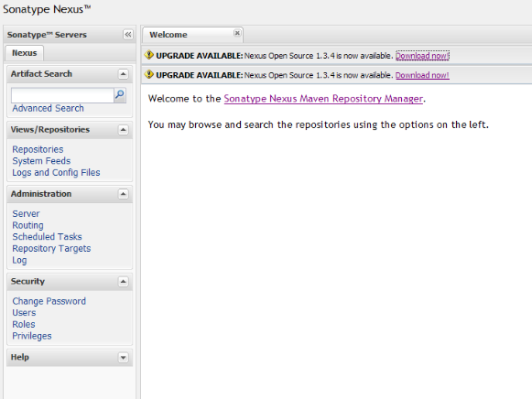Collapse the Security section
Image resolution: width=532 pixels, height=399 pixels.
pyautogui.click(x=124, y=281)
